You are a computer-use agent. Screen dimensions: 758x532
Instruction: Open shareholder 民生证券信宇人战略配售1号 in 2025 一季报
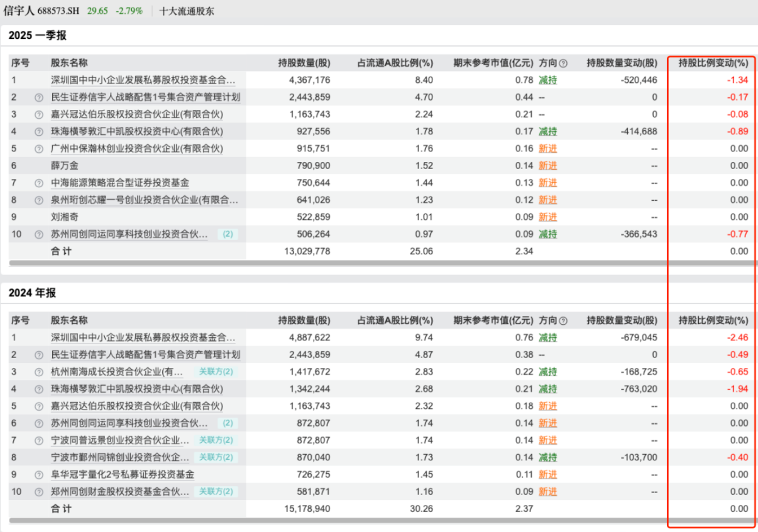(x=145, y=97)
